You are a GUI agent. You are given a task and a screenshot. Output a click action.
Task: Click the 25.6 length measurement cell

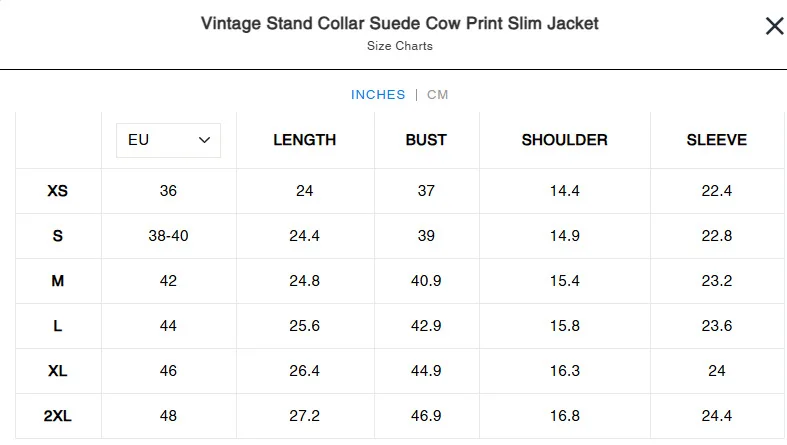[x=305, y=326]
